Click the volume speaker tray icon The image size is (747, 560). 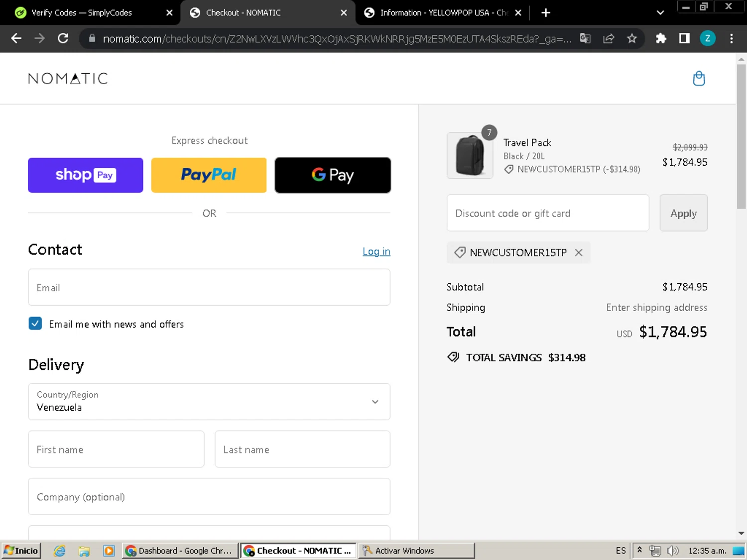[x=672, y=551]
